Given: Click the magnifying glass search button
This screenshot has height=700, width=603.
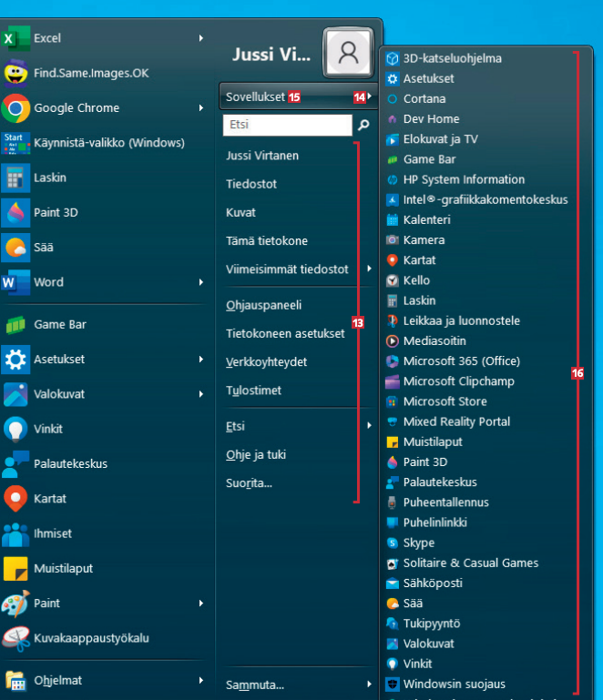Looking at the screenshot, I should (363, 125).
